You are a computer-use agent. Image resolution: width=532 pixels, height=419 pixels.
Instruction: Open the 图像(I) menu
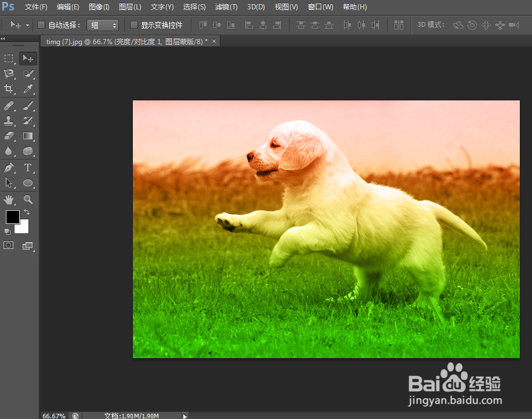point(99,7)
